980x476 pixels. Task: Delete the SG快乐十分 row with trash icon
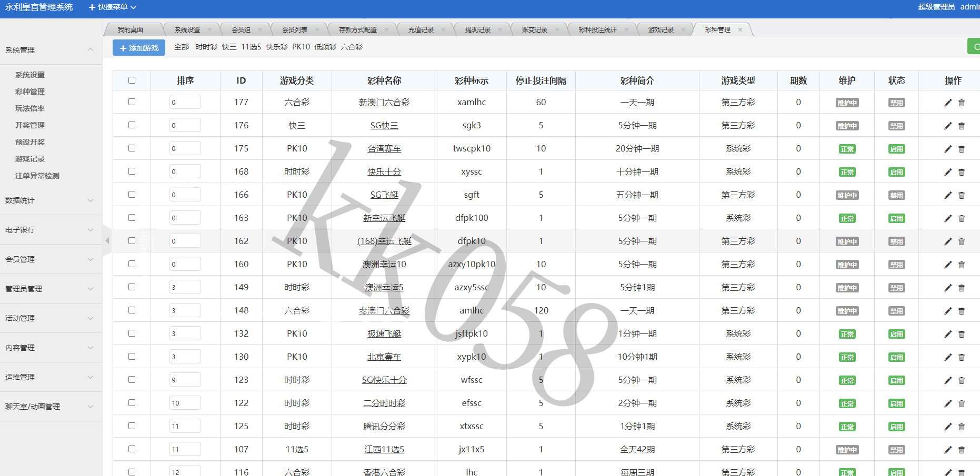coord(962,380)
